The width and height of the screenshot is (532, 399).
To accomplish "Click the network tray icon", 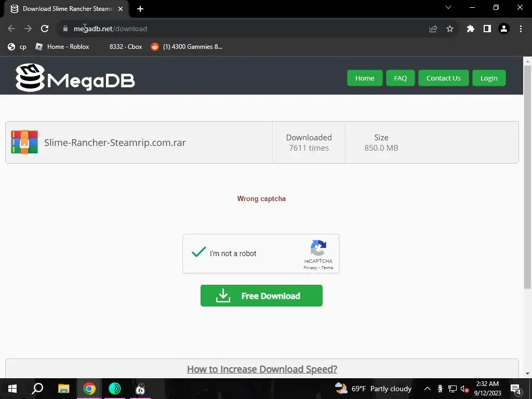I will (x=453, y=389).
